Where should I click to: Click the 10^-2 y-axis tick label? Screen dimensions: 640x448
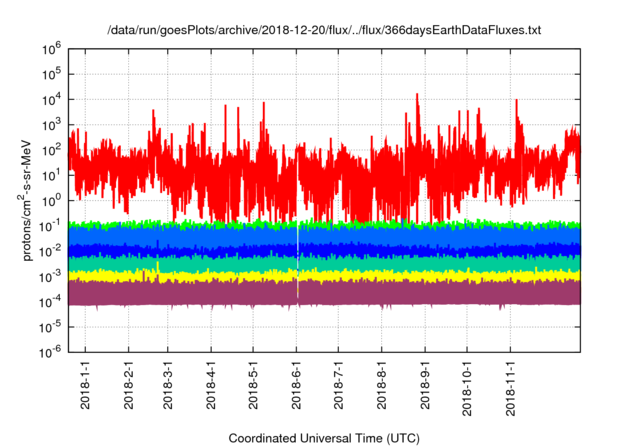tap(51, 252)
